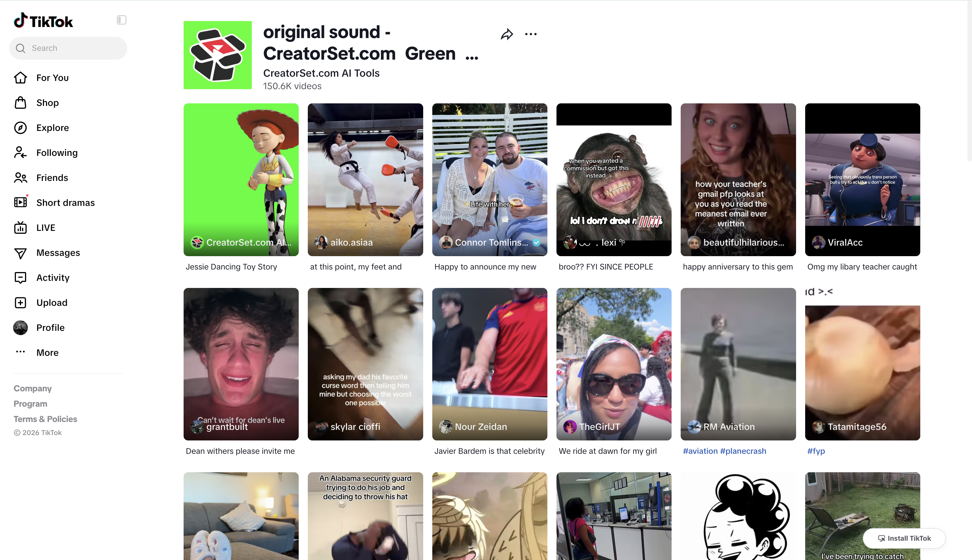Open the RM Aviation video
The width and height of the screenshot is (972, 560).
point(738,364)
